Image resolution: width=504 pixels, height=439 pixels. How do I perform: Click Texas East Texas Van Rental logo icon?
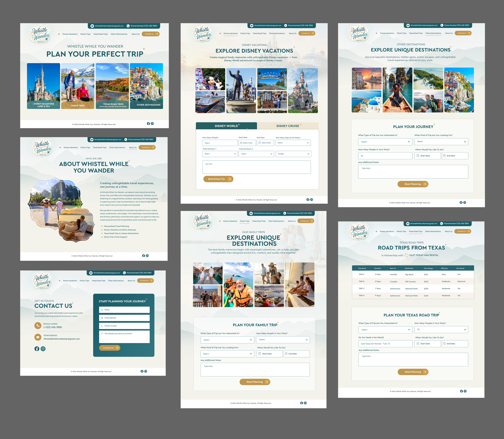406,255
